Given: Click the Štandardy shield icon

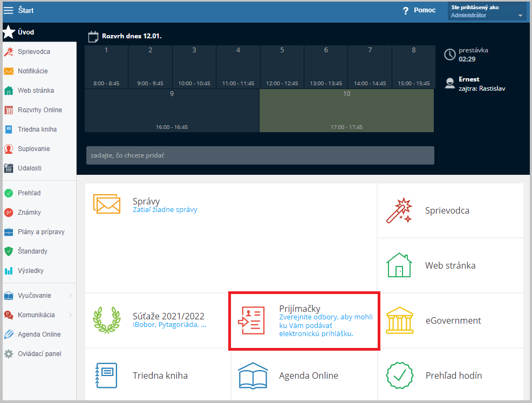Looking at the screenshot, I should [9, 251].
